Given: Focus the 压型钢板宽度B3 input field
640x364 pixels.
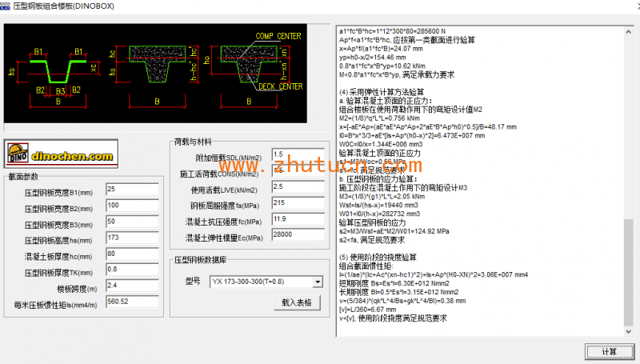Looking at the screenshot, I should pyautogui.click(x=132, y=222).
